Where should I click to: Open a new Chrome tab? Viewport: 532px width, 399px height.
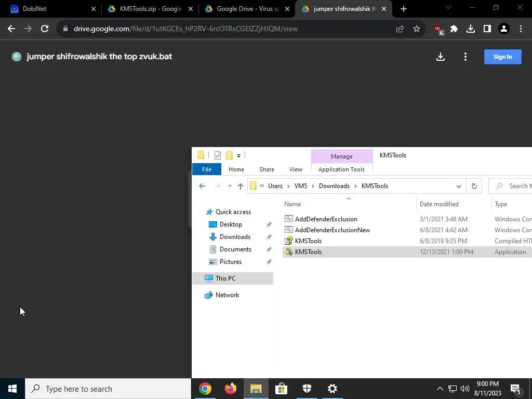point(403,9)
